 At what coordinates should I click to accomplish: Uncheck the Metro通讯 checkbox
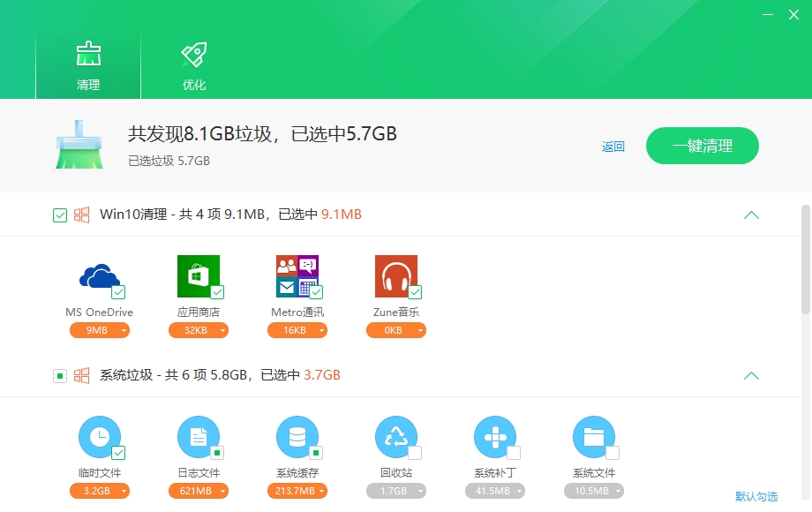pos(316,292)
